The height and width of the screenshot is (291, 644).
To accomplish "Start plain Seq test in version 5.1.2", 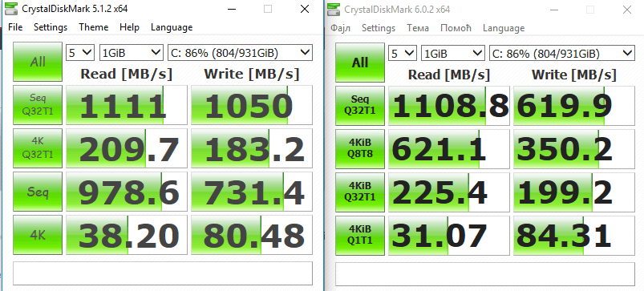I will pyautogui.click(x=38, y=192).
